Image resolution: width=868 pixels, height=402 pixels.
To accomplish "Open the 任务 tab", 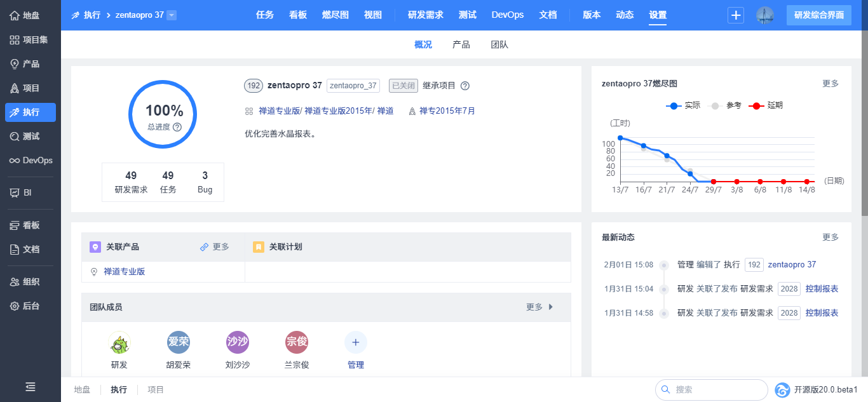I will (264, 15).
